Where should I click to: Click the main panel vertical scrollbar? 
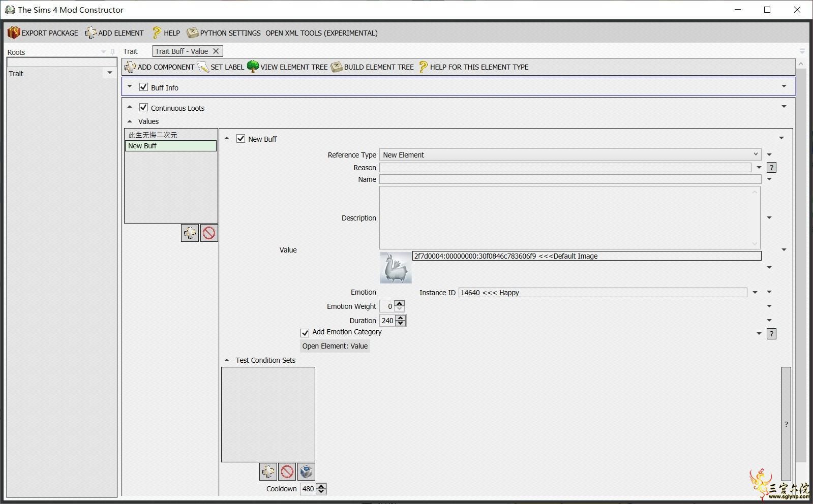coord(801,264)
